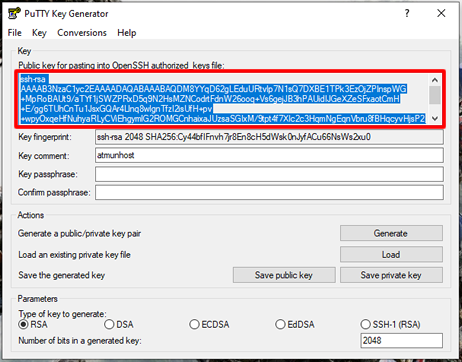The height and width of the screenshot is (362, 462).
Task: Open the Conversions menu
Action: click(82, 33)
